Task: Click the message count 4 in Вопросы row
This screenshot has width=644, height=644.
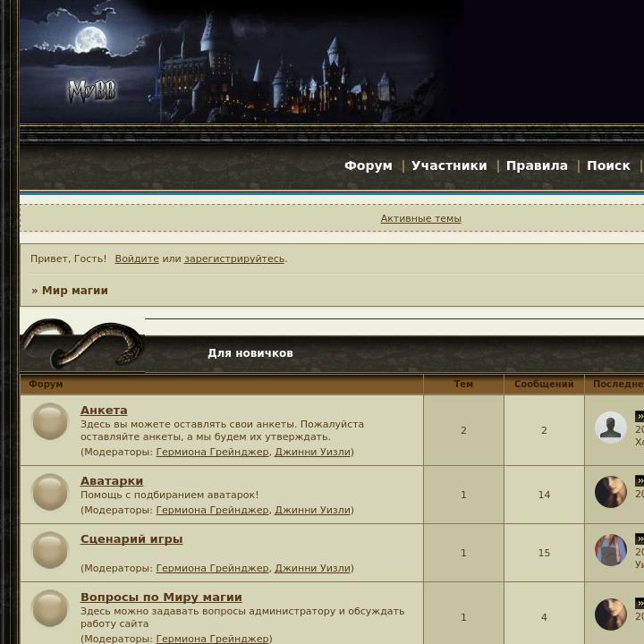Action: click(544, 617)
